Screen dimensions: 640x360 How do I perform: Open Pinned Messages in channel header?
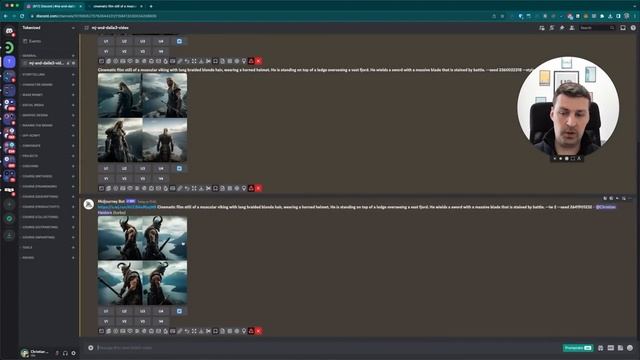tap(562, 28)
